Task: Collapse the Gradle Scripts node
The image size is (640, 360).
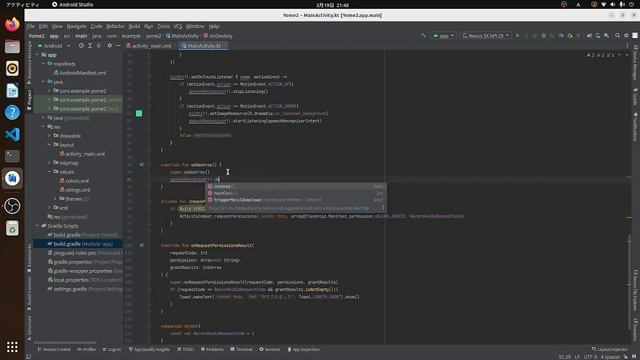Action: tap(37, 226)
